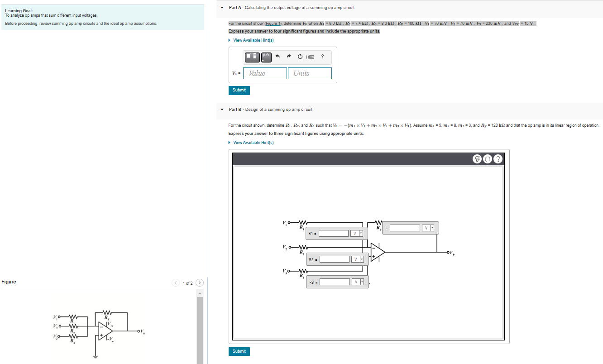Image resolution: width=603 pixels, height=364 pixels.
Task: Go to the next figure
Action: tap(199, 283)
